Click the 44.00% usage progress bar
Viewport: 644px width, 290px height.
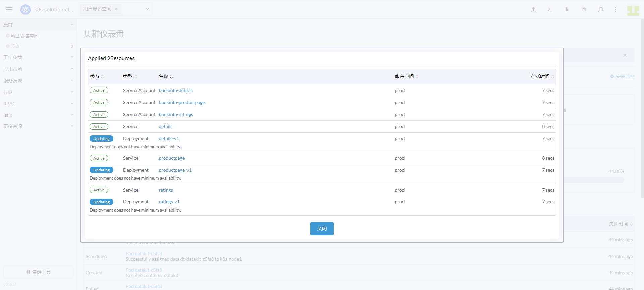coord(594,180)
